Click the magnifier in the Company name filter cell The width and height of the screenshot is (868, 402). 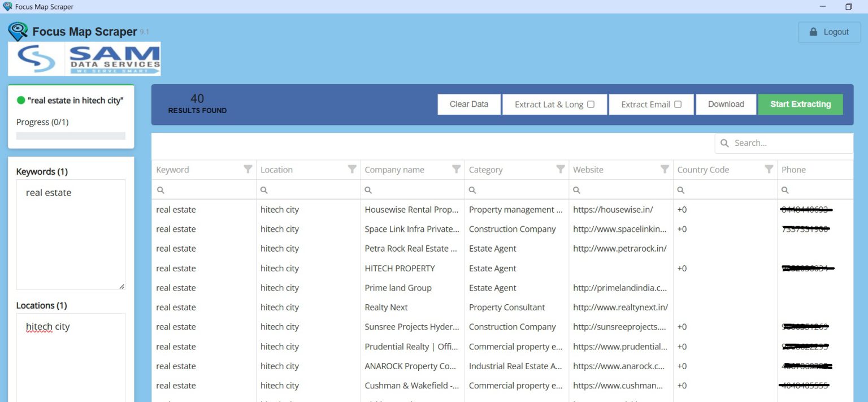click(x=368, y=190)
